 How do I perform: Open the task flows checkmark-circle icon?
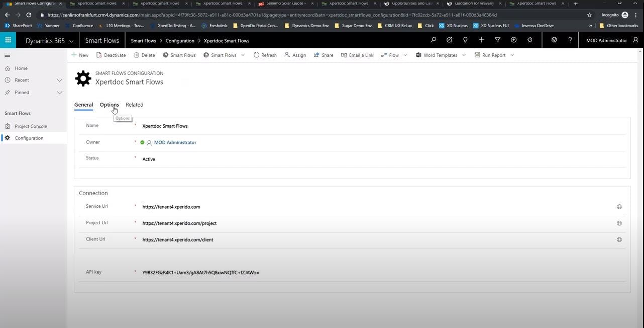[449, 40]
